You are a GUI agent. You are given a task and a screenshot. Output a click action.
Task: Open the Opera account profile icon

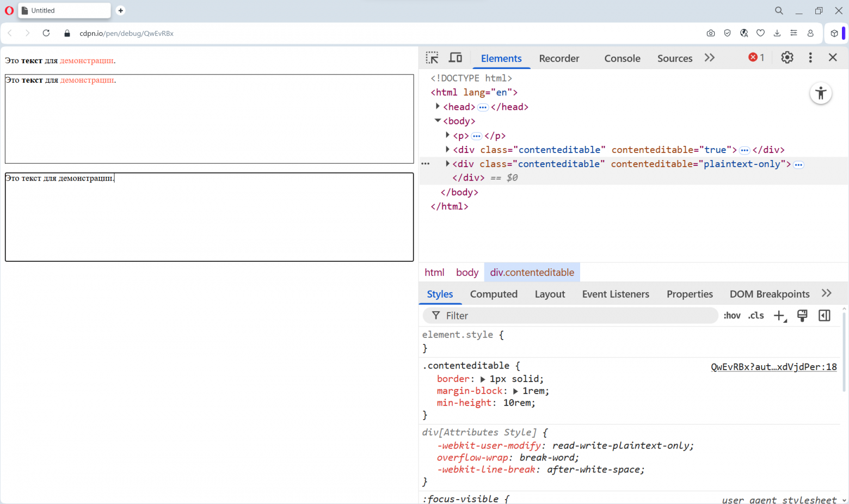pos(810,33)
